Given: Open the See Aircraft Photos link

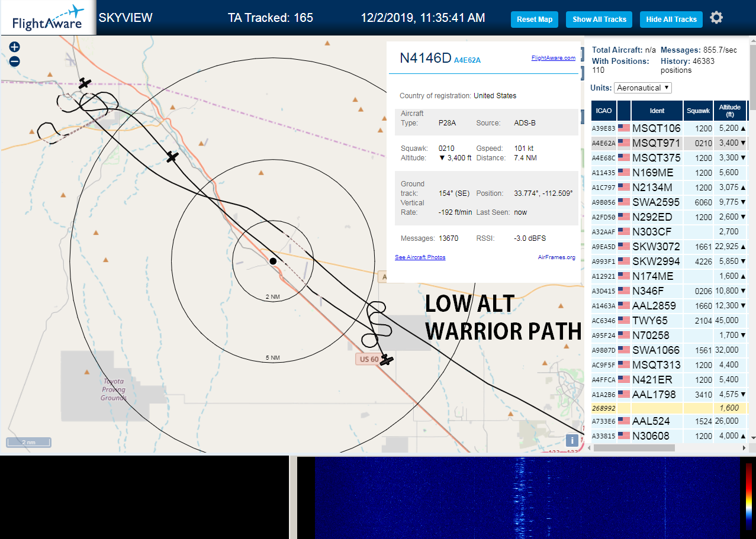Looking at the screenshot, I should click(x=420, y=257).
